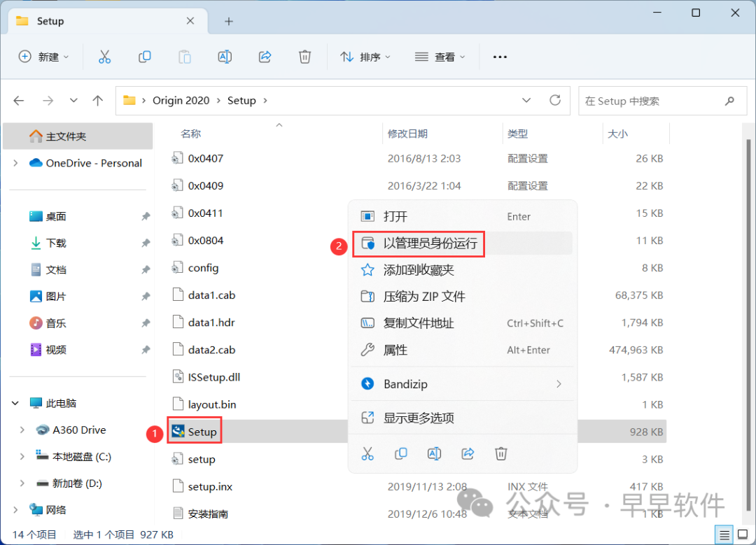Expand the A360 Drive tree node
This screenshot has width=756, height=545.
tap(22, 430)
